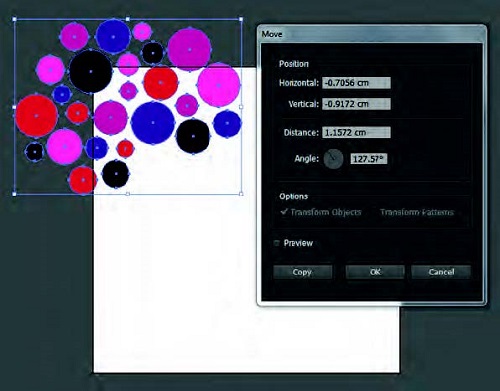Select the large red circle on the left edge
This screenshot has width=500, height=391.
36,116
